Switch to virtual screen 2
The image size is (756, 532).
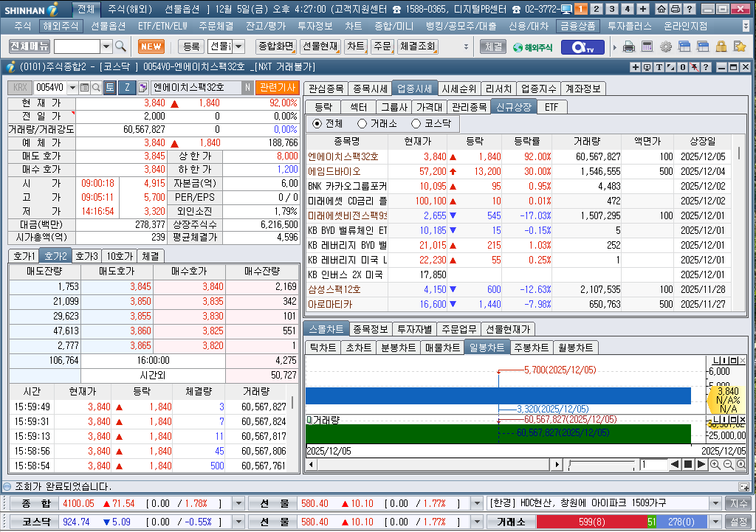[597, 9]
